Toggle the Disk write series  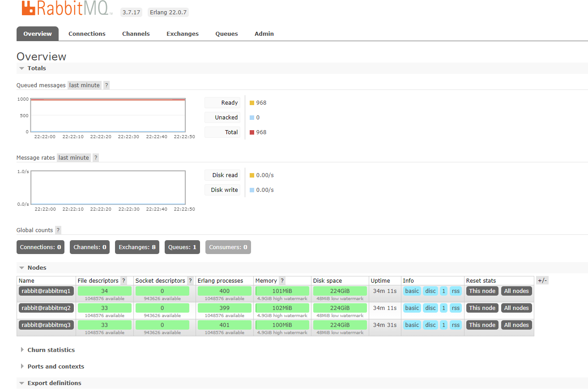[222, 190]
